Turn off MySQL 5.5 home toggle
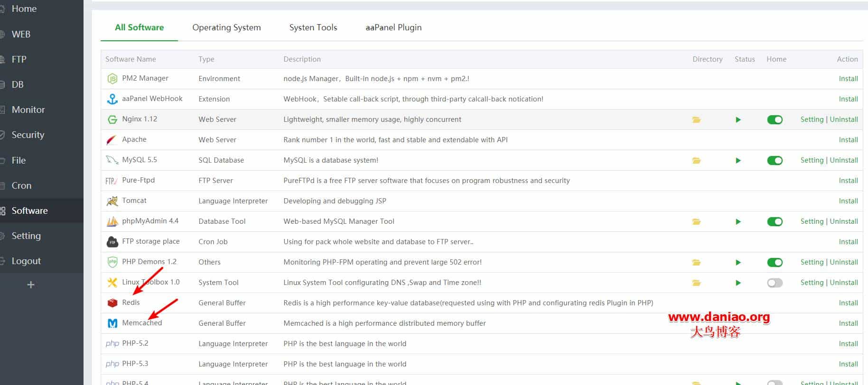868x385 pixels. (x=775, y=161)
